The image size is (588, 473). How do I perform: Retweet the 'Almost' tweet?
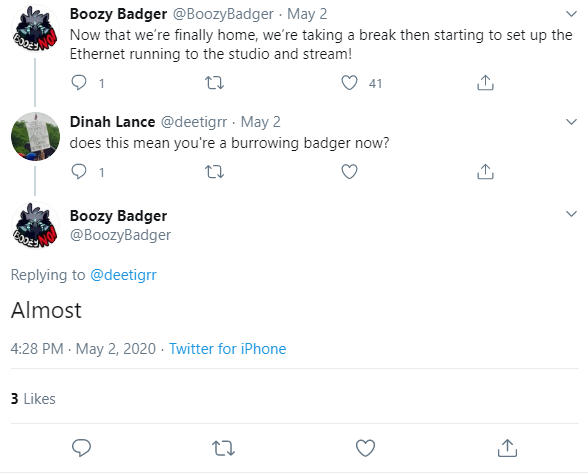(x=224, y=448)
